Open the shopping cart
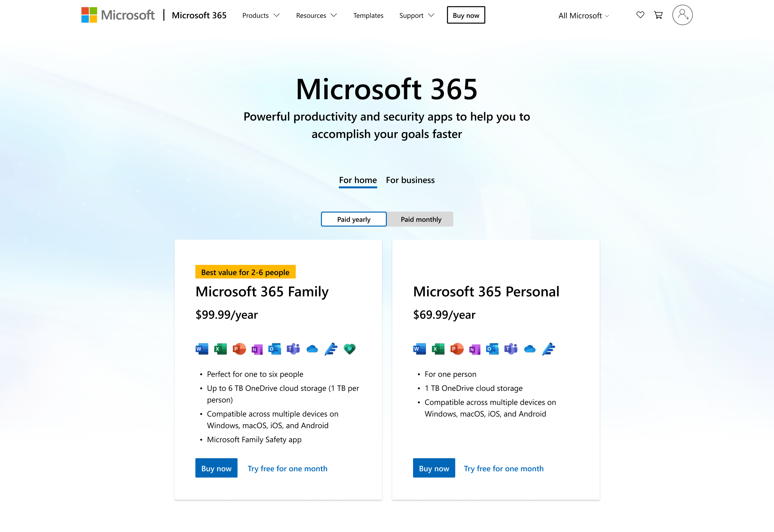Screen dimensions: 774x532 tap(658, 15)
